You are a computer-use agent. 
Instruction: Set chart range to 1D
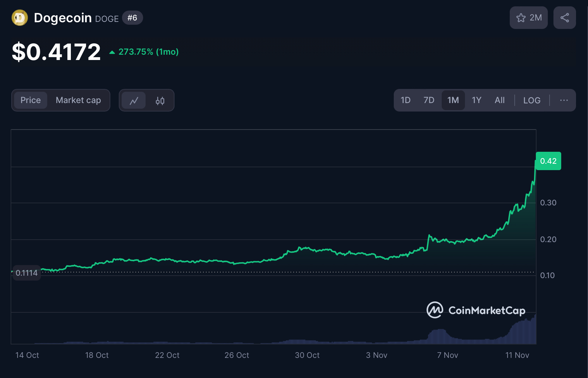(x=406, y=100)
